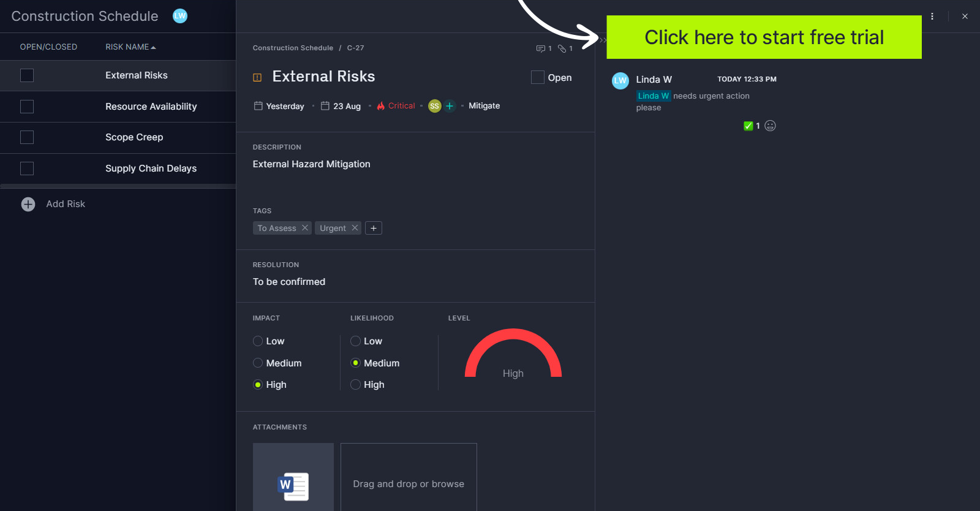Add a new tag with plus button
The width and height of the screenshot is (980, 511).
[374, 228]
